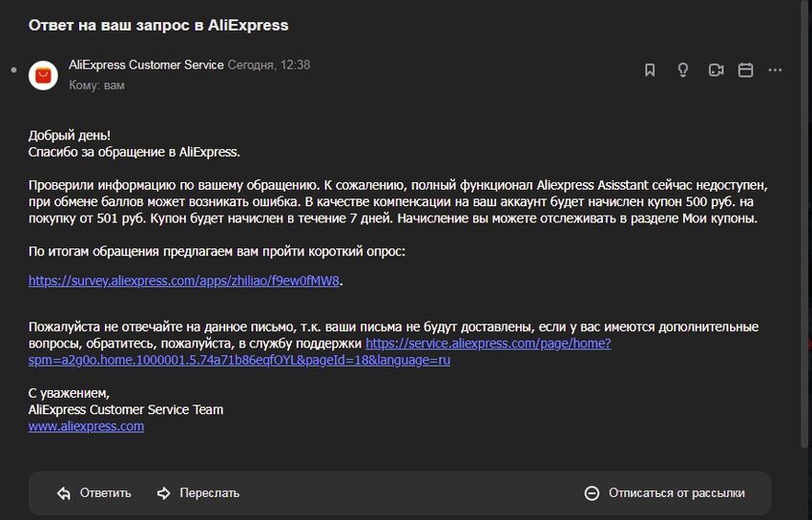The width and height of the screenshot is (812, 520).
Task: Click the email subject title text
Action: pyautogui.click(x=158, y=25)
